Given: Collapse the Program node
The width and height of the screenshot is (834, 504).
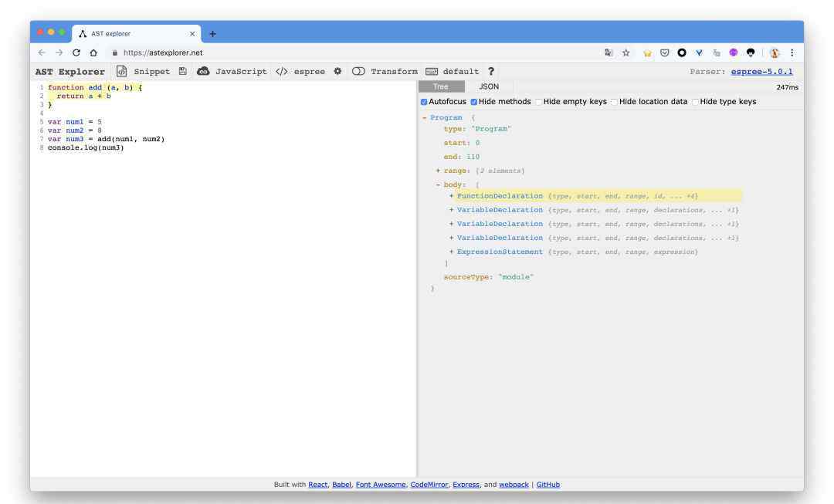Looking at the screenshot, I should click(425, 117).
